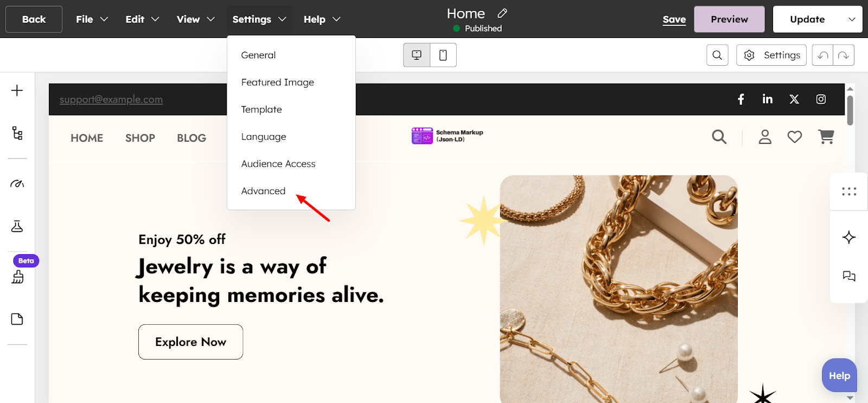The height and width of the screenshot is (403, 868).
Task: Click the pencil icon next to Home title
Action: (502, 13)
